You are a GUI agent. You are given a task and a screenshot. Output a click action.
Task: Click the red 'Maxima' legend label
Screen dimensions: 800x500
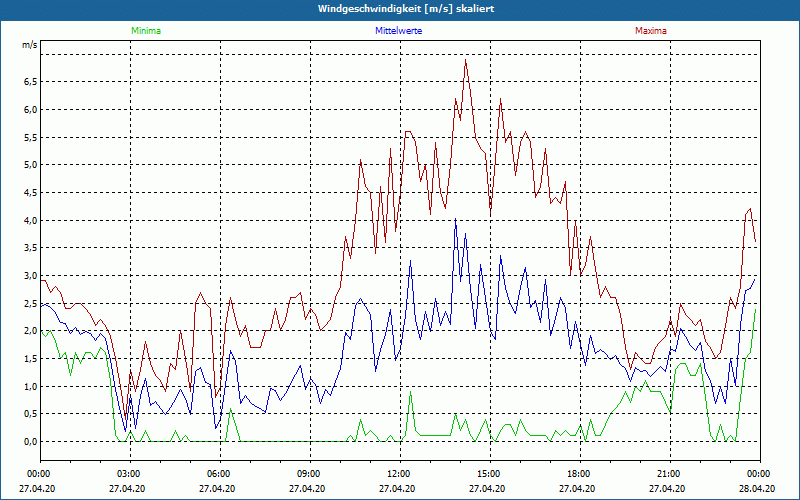click(651, 31)
